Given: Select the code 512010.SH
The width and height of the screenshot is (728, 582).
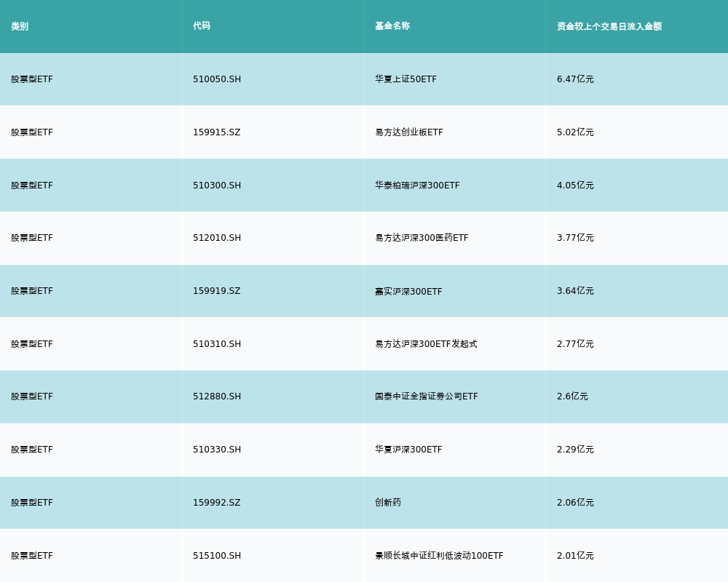Looking at the screenshot, I should click(217, 238).
